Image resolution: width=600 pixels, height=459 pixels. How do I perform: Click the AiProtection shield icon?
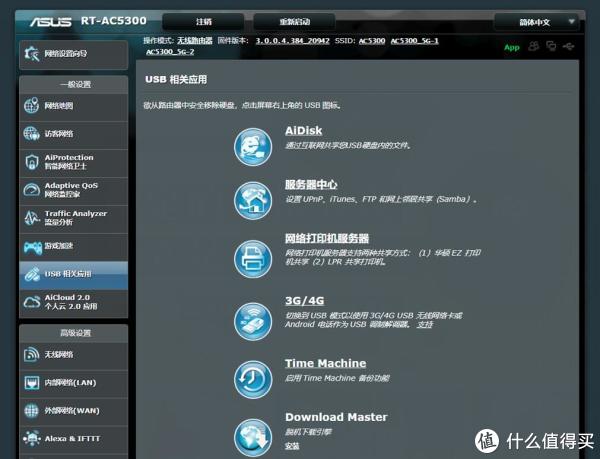click(x=31, y=162)
